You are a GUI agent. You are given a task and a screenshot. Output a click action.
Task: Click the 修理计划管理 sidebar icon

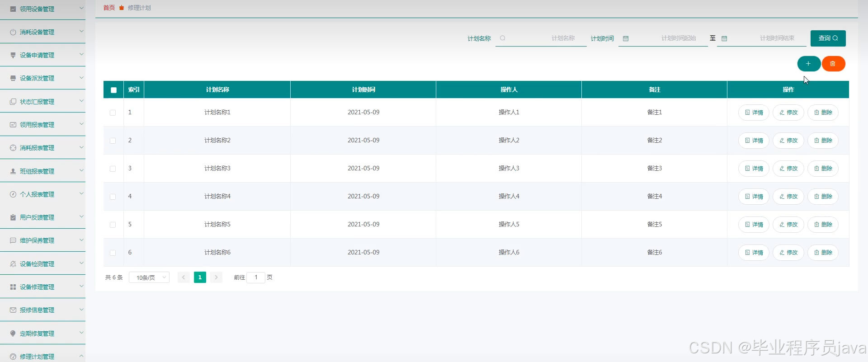[13, 357]
